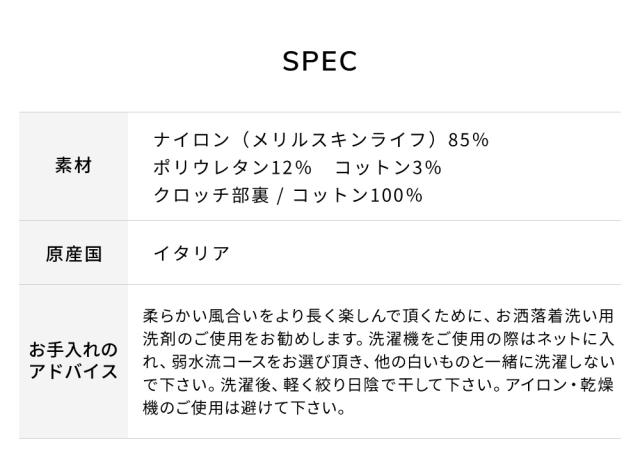This screenshot has width=640, height=465.
Task: Click the final line 機のご使用は避けて下さい
Action: point(245,408)
